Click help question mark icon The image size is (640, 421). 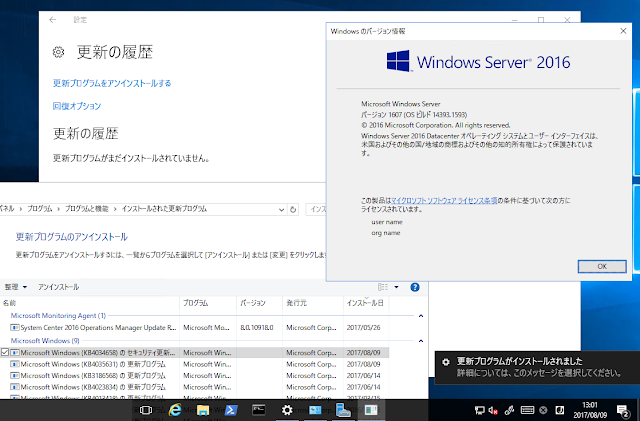415,287
